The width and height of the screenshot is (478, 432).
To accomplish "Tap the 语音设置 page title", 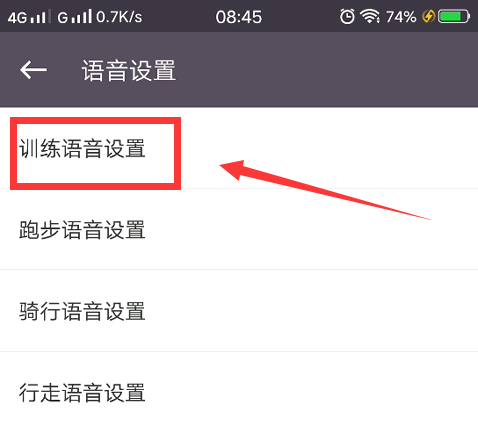I will point(129,70).
